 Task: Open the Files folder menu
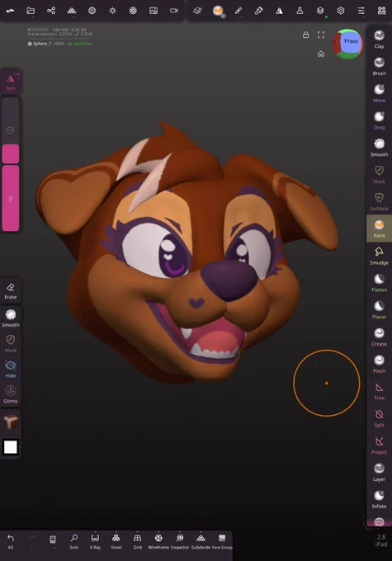tap(31, 11)
